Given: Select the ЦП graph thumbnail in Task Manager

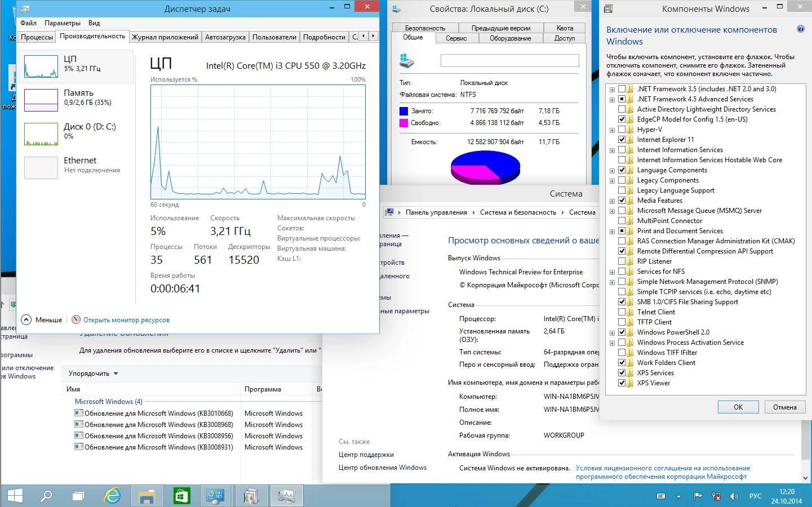Looking at the screenshot, I should (41, 66).
